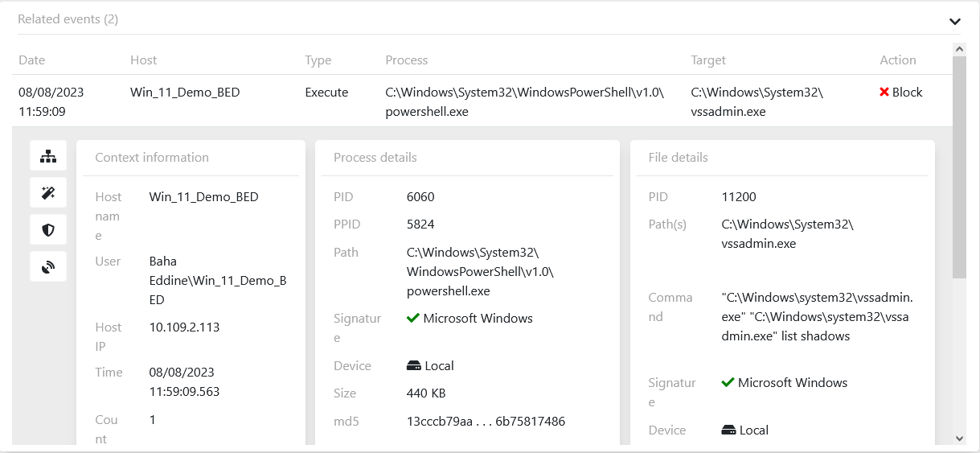
Task: Click the scrollbar down arrow
Action: (x=959, y=439)
